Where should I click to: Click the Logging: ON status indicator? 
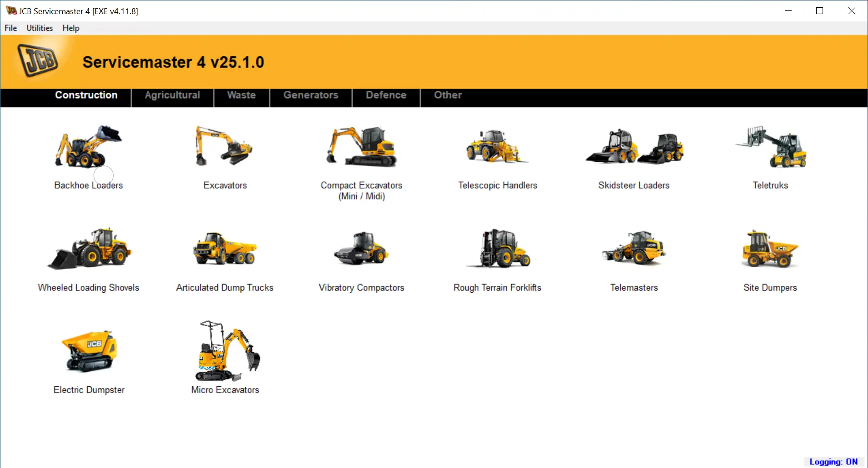(833, 462)
